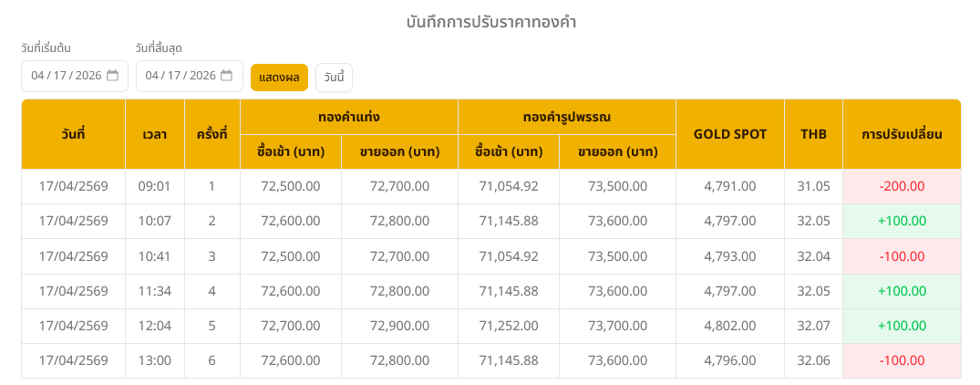Select the ทองคำรูปพรรณ header group
The height and width of the screenshot is (385, 980).
566,117
